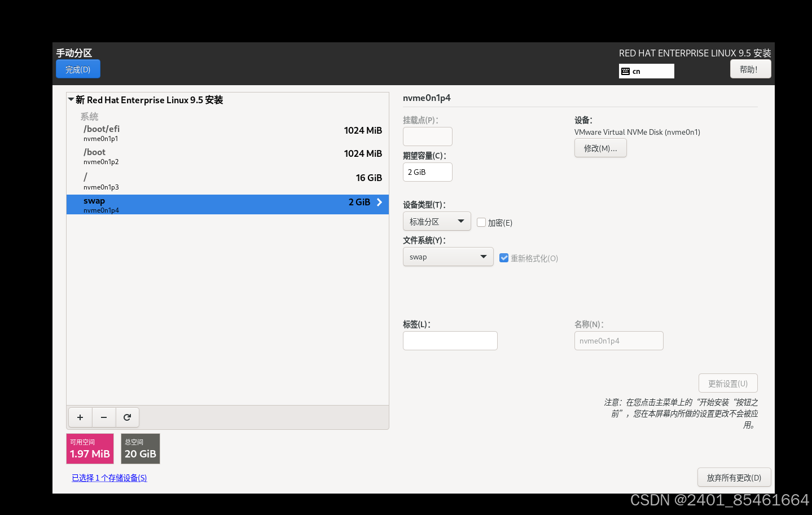Remove selected partition with minus icon
812x515 pixels.
tap(104, 417)
